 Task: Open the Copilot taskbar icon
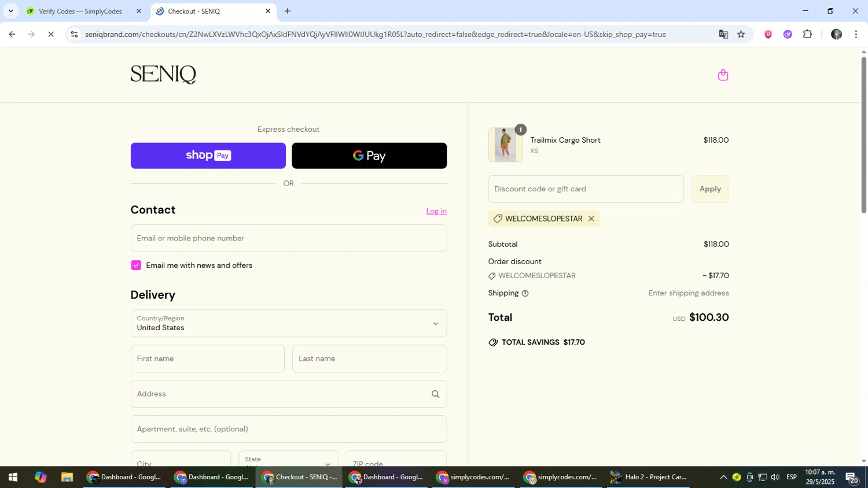(40, 478)
